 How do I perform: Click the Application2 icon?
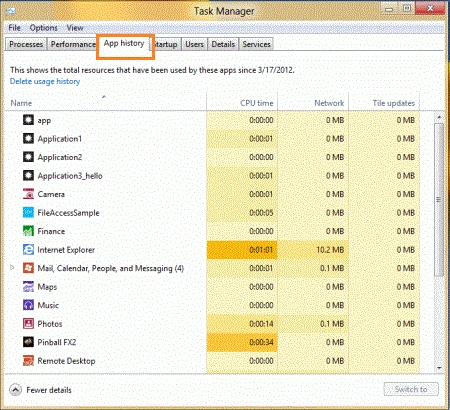(x=28, y=157)
